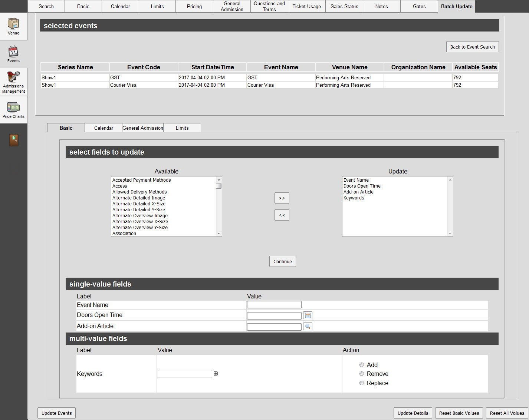Open the top Calendar tab

coord(120,6)
